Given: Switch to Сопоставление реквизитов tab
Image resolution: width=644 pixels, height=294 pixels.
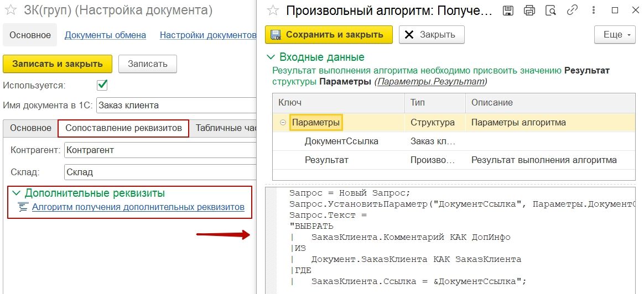Looking at the screenshot, I should point(123,128).
